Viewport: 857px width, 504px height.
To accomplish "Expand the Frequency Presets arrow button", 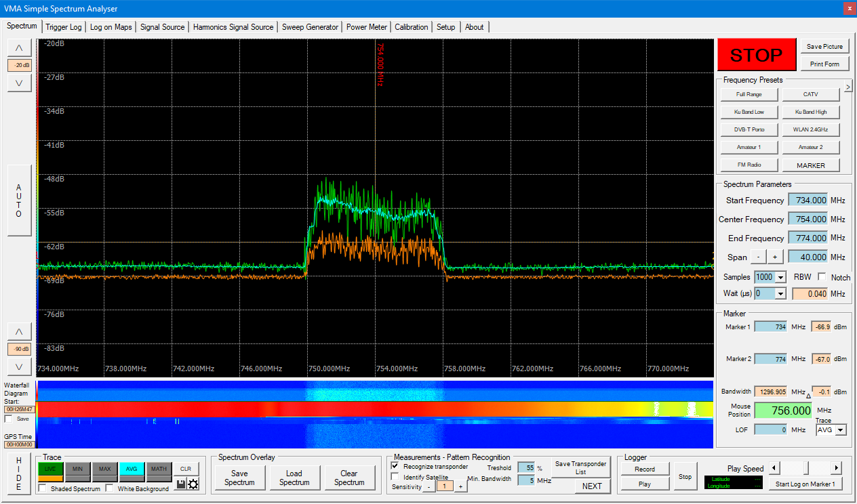I will click(x=848, y=87).
